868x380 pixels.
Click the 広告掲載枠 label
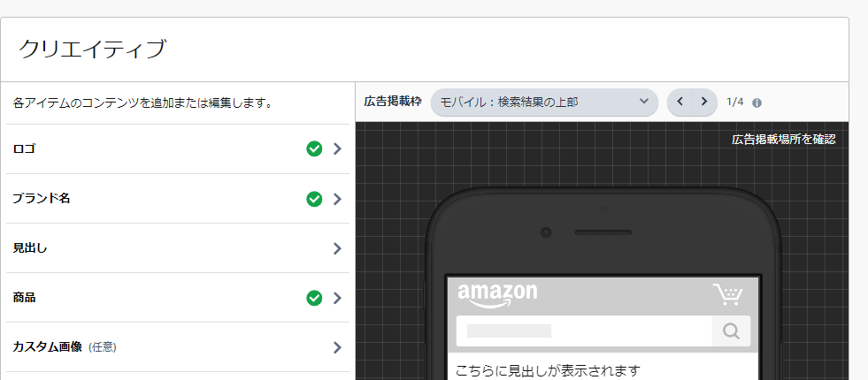pos(393,102)
